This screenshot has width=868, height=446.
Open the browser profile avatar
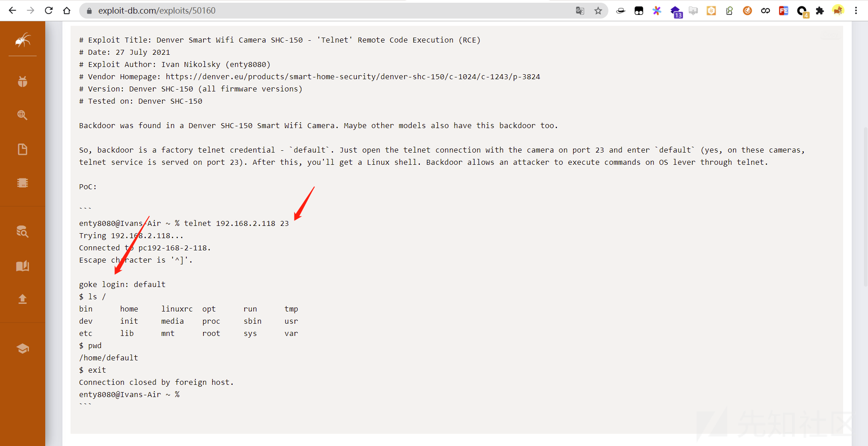[838, 10]
